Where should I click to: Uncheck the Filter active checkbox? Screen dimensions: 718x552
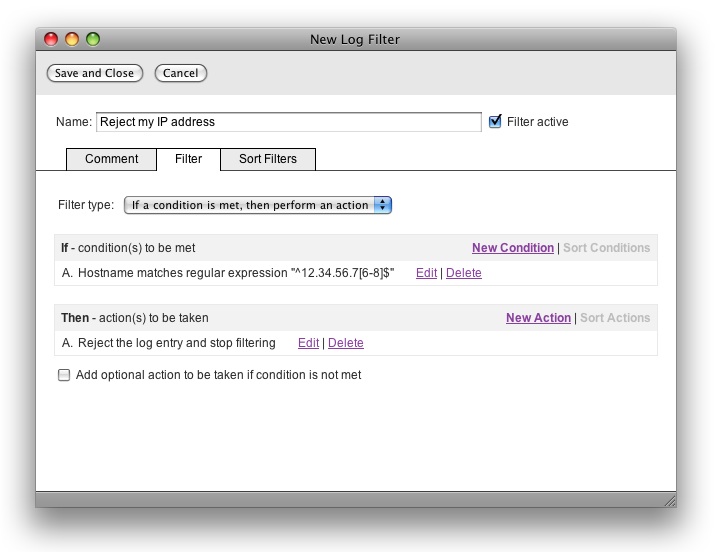495,122
